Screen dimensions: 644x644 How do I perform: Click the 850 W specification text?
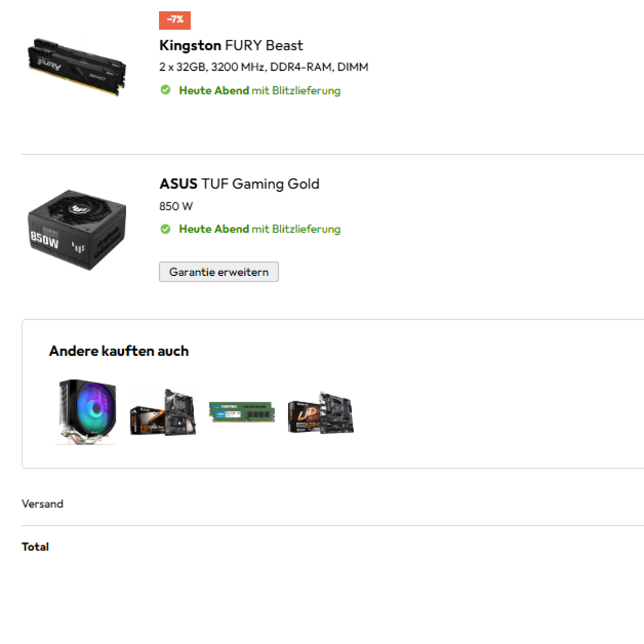click(x=176, y=206)
